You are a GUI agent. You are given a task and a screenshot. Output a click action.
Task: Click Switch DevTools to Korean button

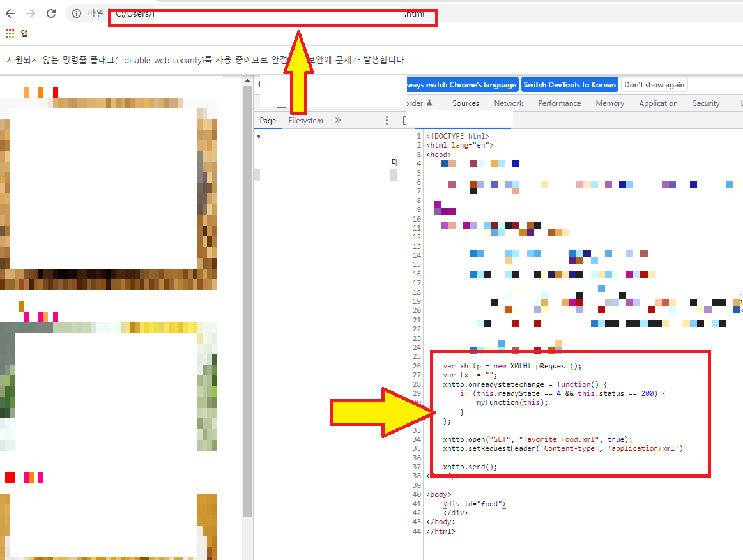[x=570, y=85]
